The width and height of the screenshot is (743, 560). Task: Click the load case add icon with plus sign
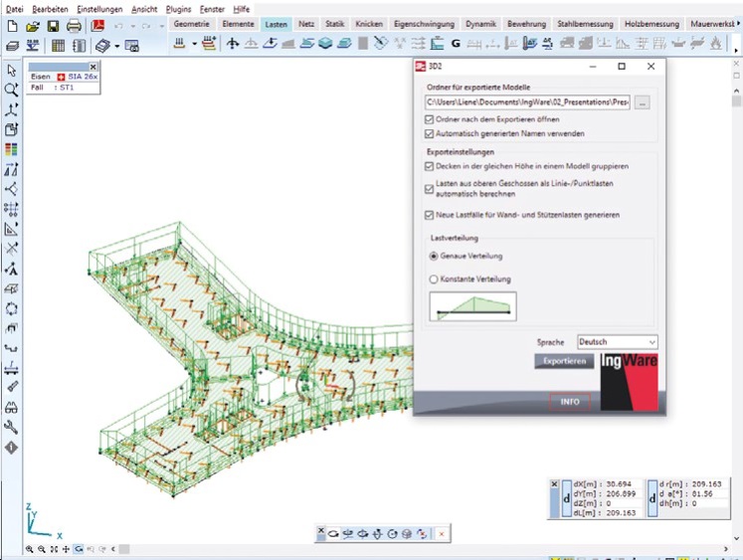209,44
